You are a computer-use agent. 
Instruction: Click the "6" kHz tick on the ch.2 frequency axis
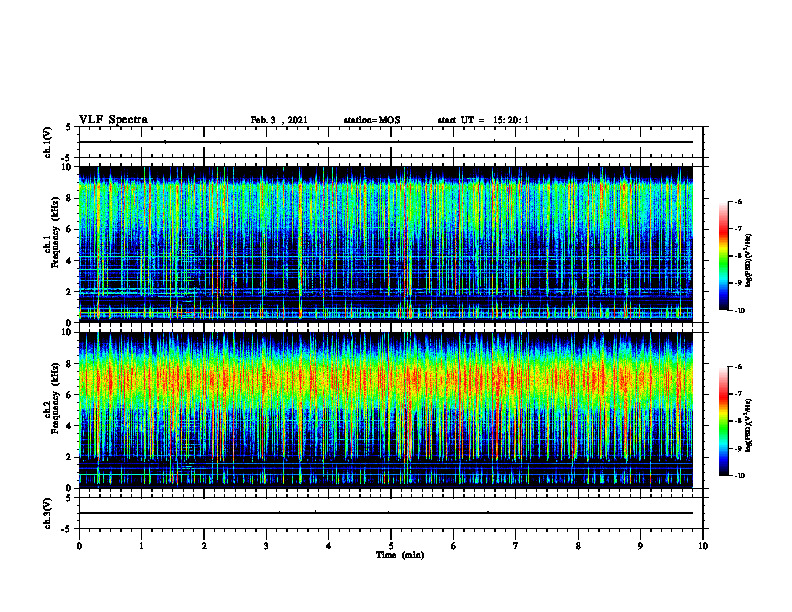[69, 395]
